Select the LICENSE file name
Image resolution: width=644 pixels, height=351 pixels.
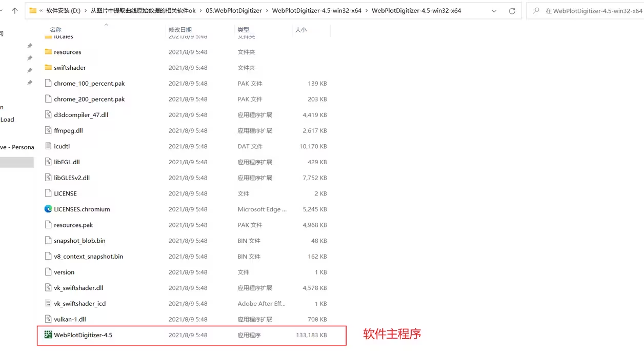tap(65, 193)
